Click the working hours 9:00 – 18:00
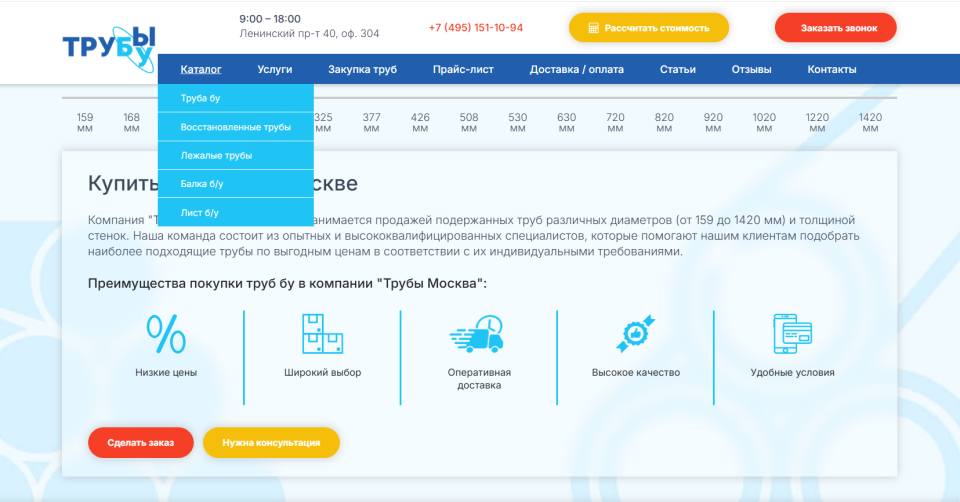The height and width of the screenshot is (502, 960). pos(270,19)
